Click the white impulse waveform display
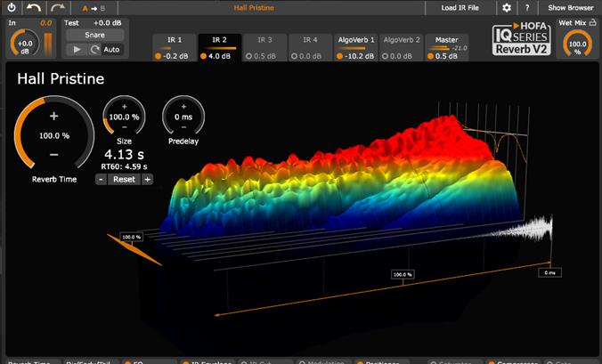Image resolution: width=602 pixels, height=364 pixels. pyautogui.click(x=517, y=229)
